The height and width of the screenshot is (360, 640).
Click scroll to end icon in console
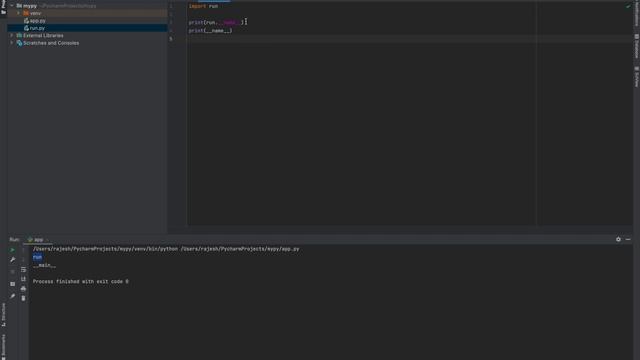point(23,279)
